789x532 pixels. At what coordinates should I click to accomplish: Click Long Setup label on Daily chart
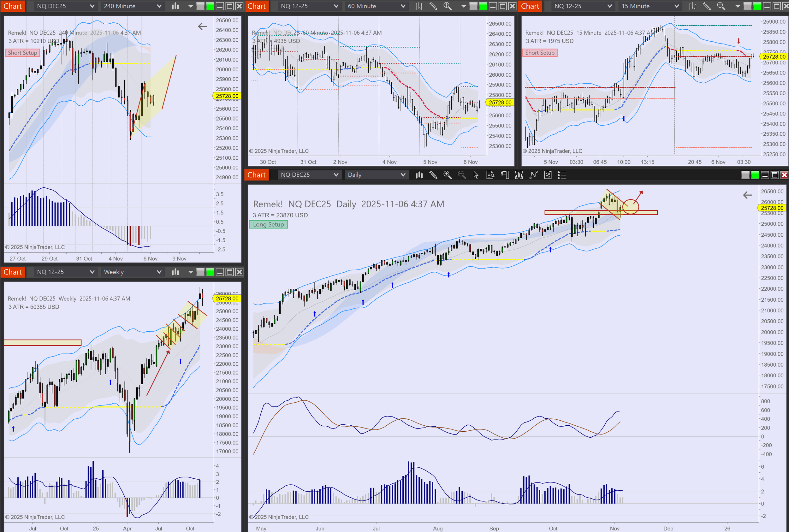[268, 224]
